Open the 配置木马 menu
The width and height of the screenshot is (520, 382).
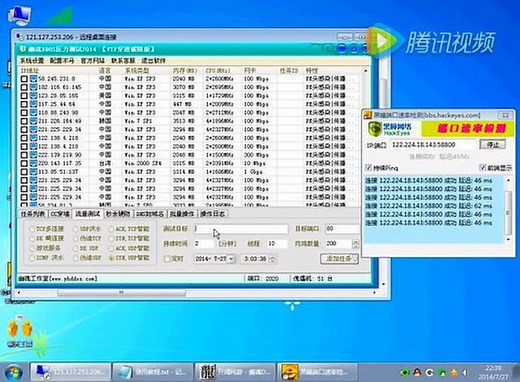click(62, 60)
